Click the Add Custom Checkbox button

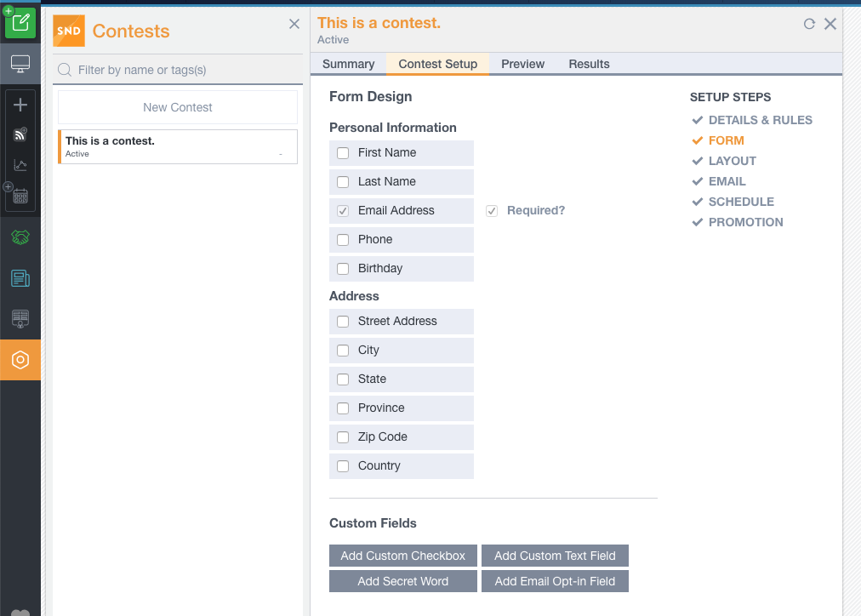point(402,556)
